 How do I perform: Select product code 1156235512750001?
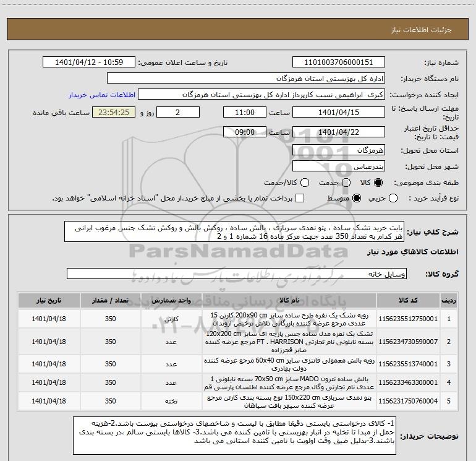coord(408,319)
